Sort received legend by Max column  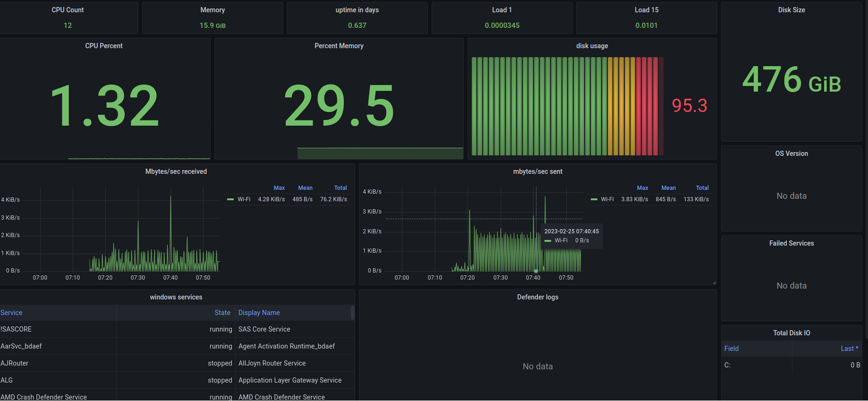[x=279, y=188]
